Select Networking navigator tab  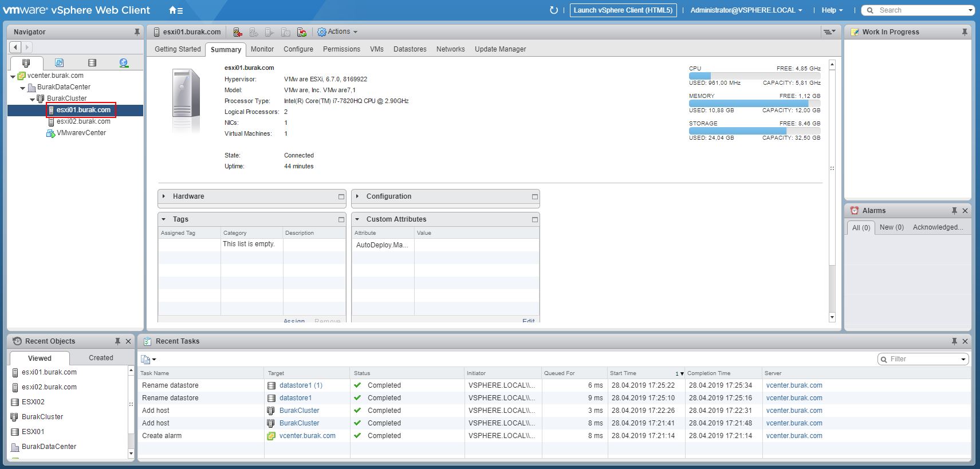tap(124, 63)
